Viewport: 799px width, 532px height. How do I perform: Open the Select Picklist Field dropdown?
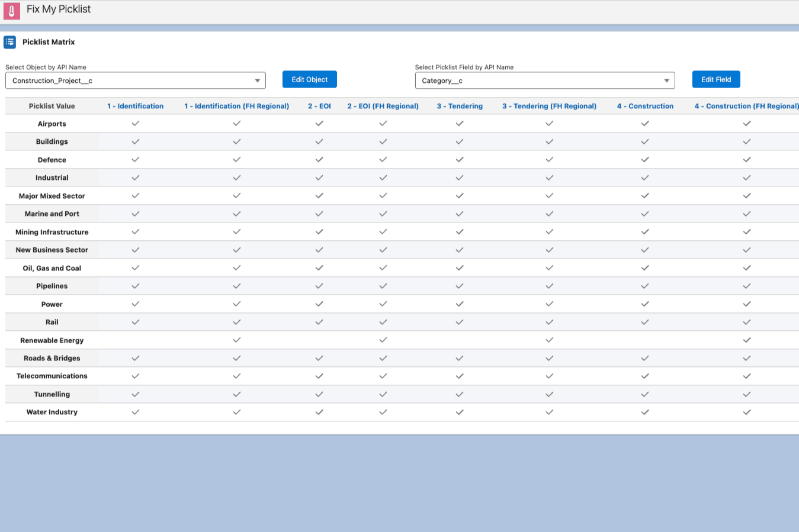tap(545, 80)
